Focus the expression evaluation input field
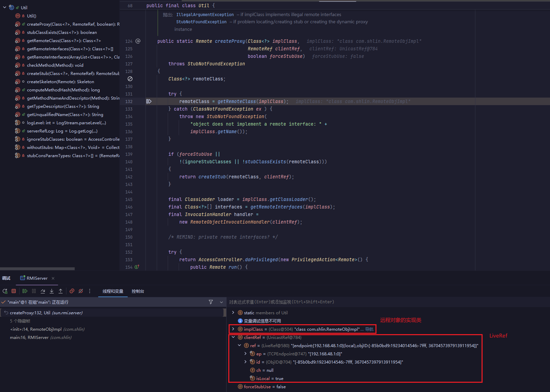 tap(388, 302)
